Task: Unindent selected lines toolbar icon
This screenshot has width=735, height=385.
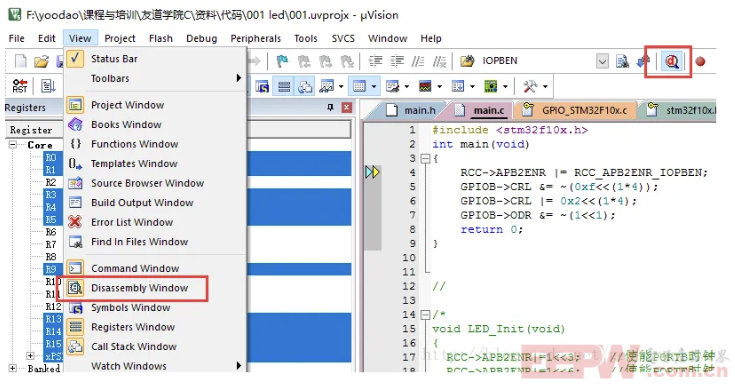Action: (x=397, y=61)
